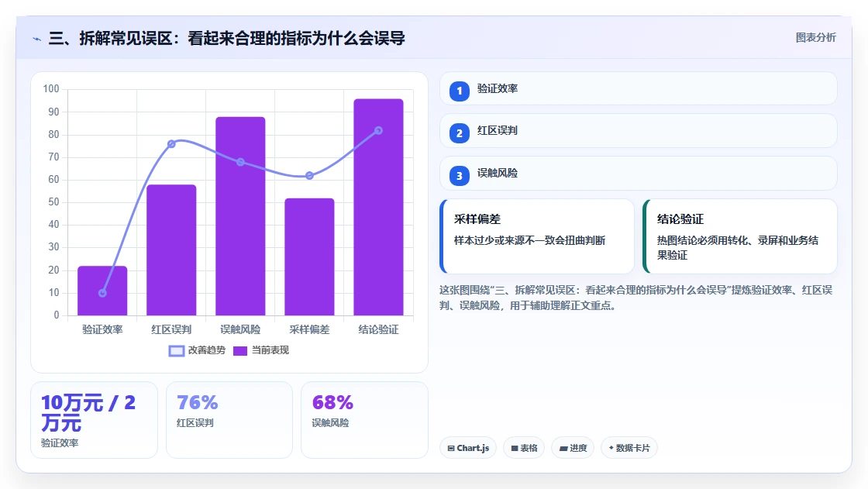Viewport: 868px width, 489px height.
Task: Click the 76% 红区误判 stat card
Action: tap(229, 420)
